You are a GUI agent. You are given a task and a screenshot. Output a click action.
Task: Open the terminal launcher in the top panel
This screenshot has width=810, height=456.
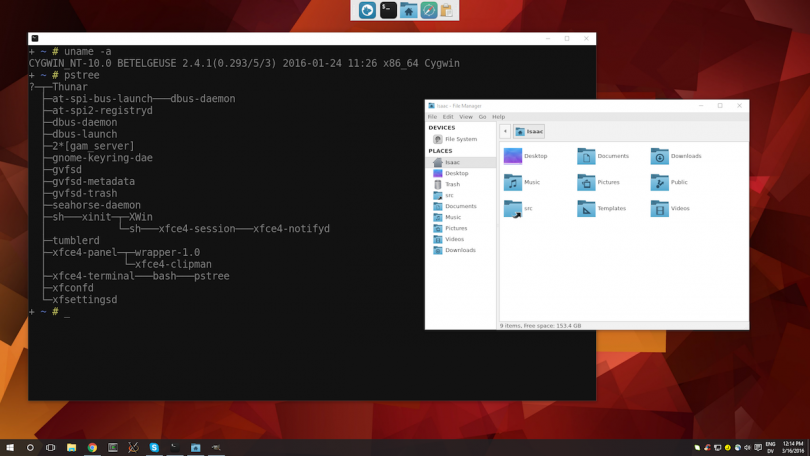(x=388, y=10)
